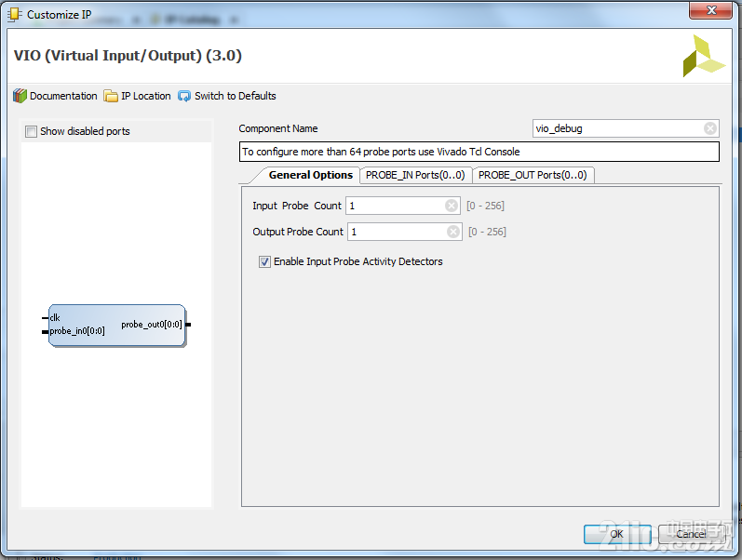Clear the Output Probe Count value icon

click(x=453, y=232)
